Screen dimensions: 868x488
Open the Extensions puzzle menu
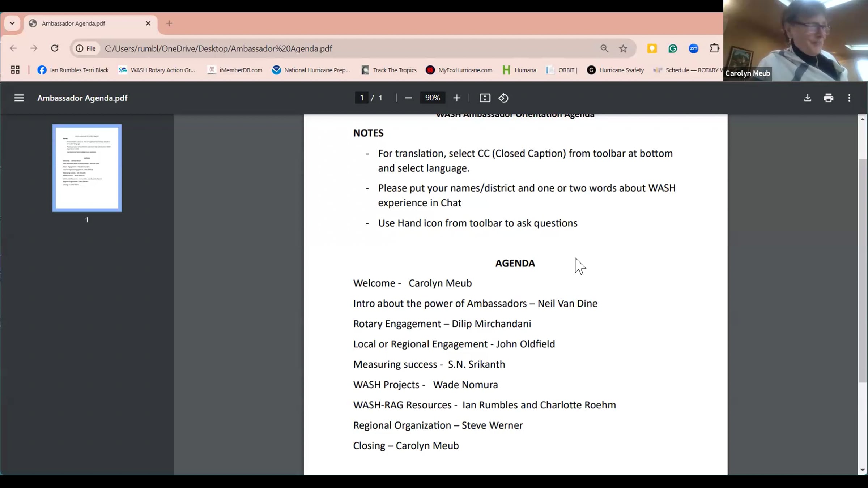pyautogui.click(x=714, y=48)
